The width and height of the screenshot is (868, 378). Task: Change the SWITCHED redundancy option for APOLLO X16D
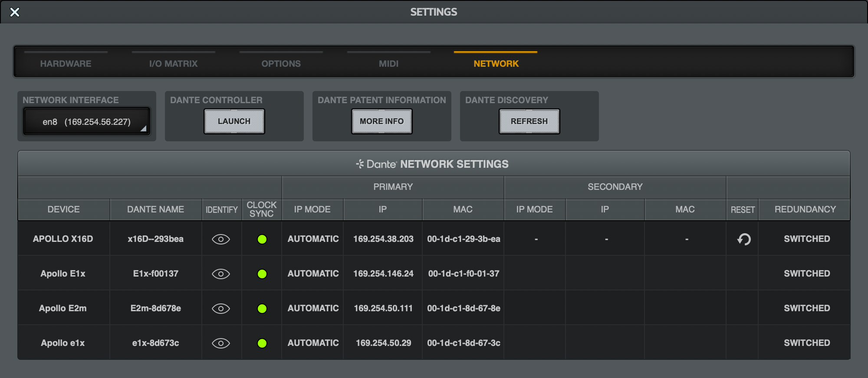[806, 239]
